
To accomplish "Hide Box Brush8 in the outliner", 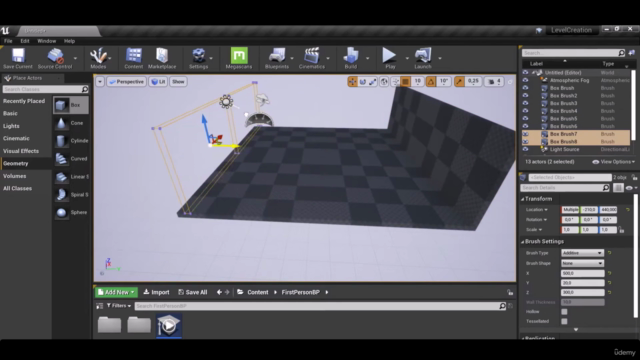I will tap(525, 142).
